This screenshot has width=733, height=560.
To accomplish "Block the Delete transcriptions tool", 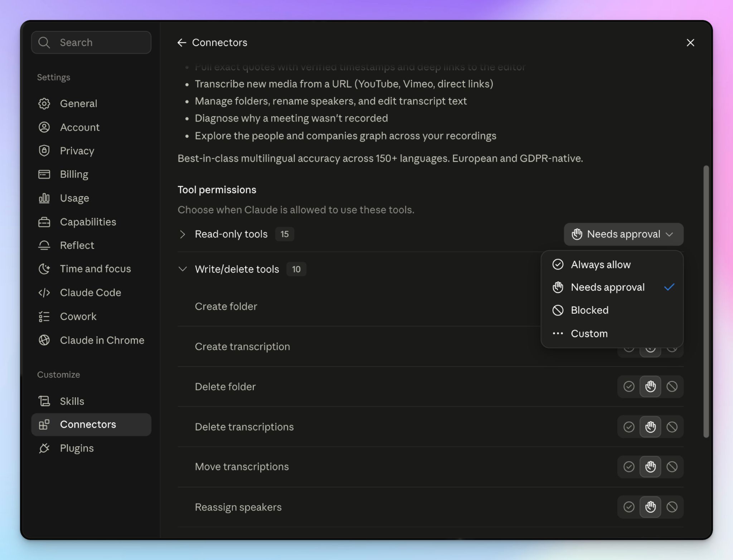I will (672, 427).
